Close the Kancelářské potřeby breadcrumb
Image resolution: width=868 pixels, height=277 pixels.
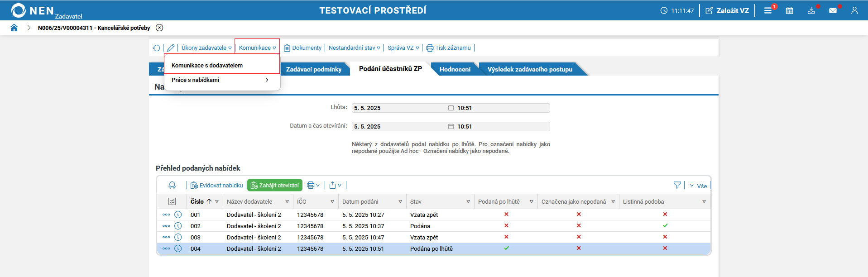pos(159,28)
